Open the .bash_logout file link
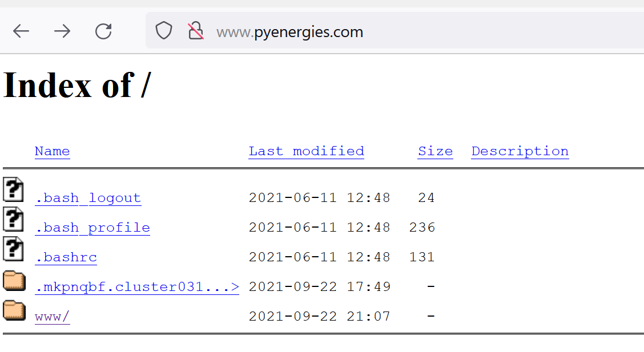The height and width of the screenshot is (352, 644). (x=87, y=198)
